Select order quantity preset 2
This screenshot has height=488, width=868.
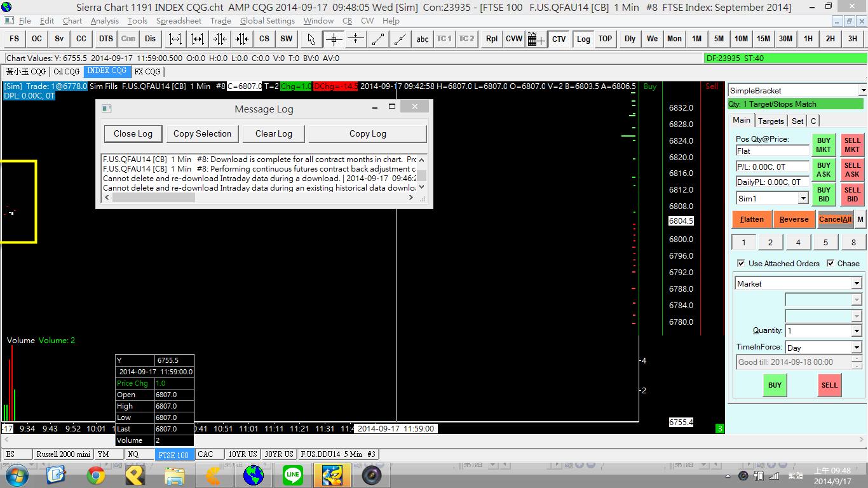click(x=770, y=242)
